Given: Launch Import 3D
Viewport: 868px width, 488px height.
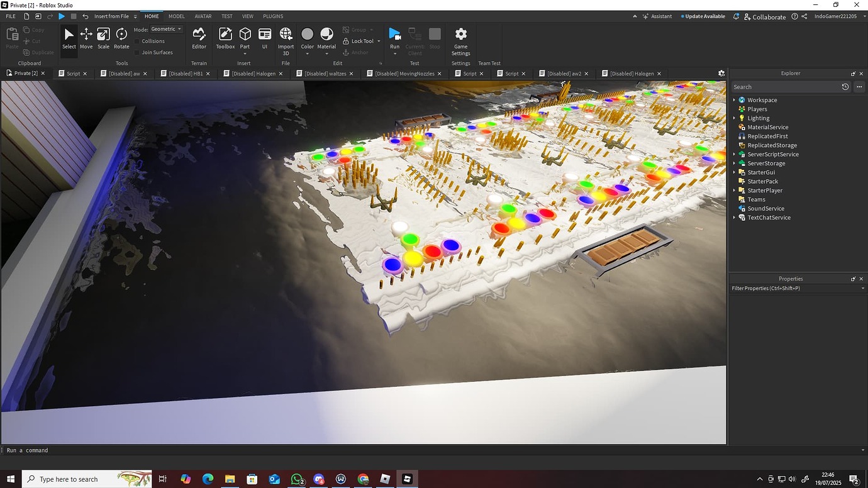Looking at the screenshot, I should click(x=286, y=38).
